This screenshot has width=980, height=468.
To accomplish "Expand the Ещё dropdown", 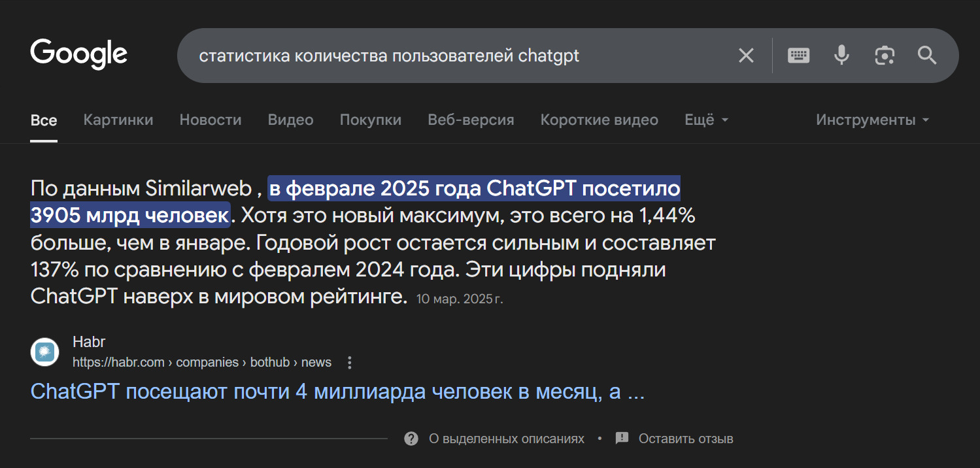I will (x=706, y=120).
